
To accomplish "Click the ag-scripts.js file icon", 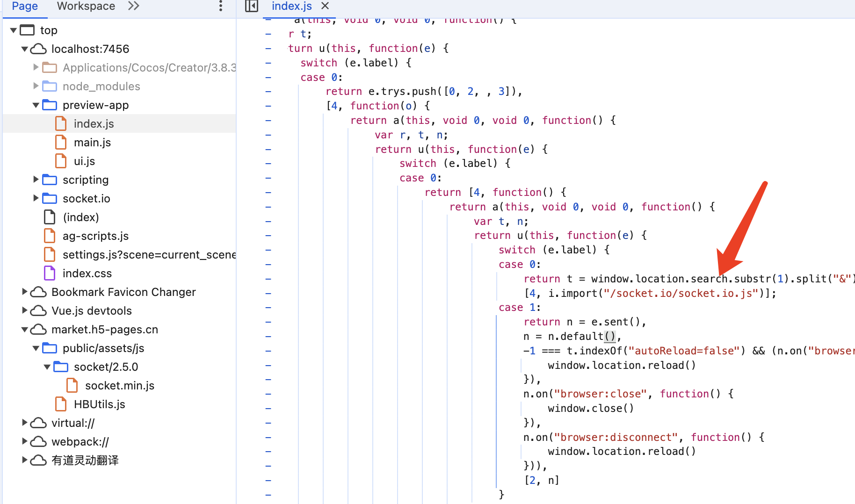I will [x=50, y=236].
